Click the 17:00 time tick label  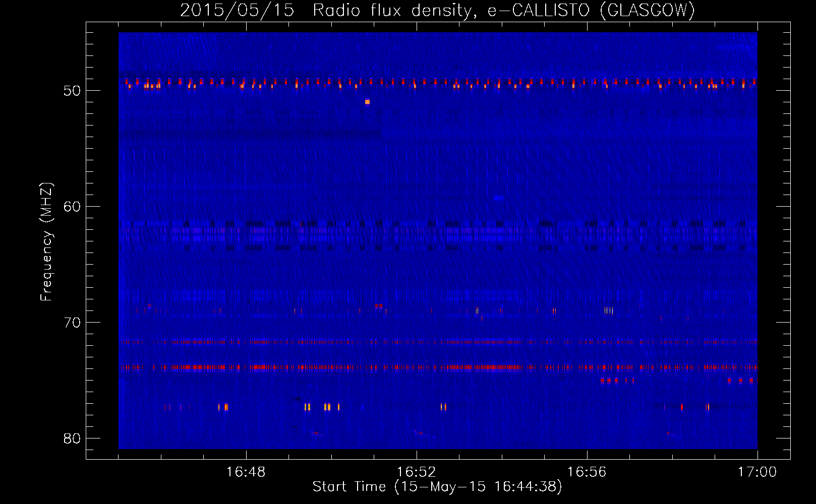[757, 472]
